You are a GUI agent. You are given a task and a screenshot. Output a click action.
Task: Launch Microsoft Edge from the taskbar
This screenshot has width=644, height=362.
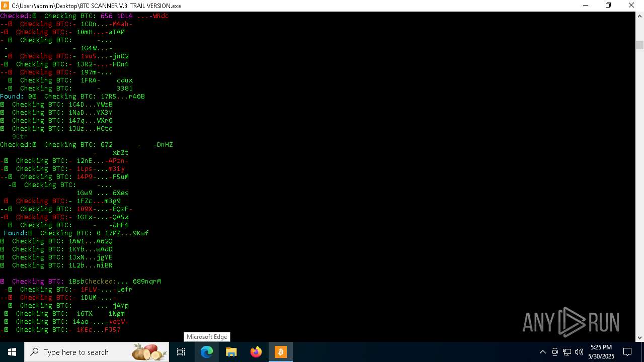pos(207,352)
